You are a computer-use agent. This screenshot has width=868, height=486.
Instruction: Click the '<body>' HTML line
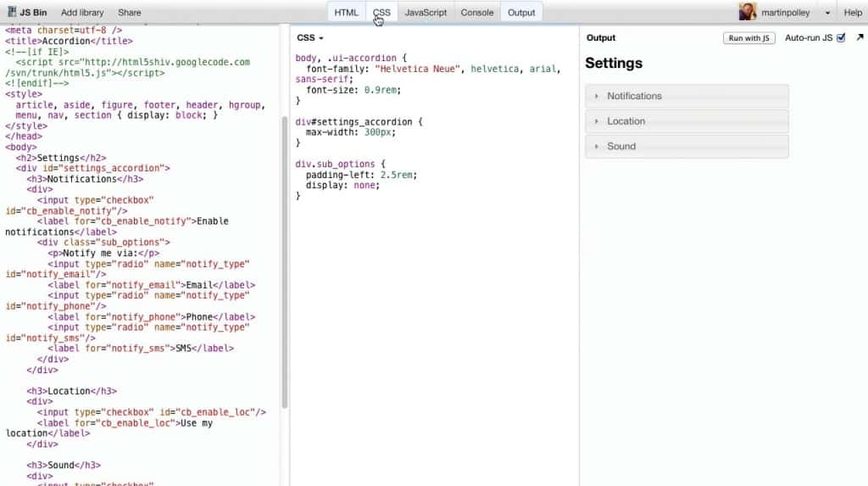pos(21,147)
